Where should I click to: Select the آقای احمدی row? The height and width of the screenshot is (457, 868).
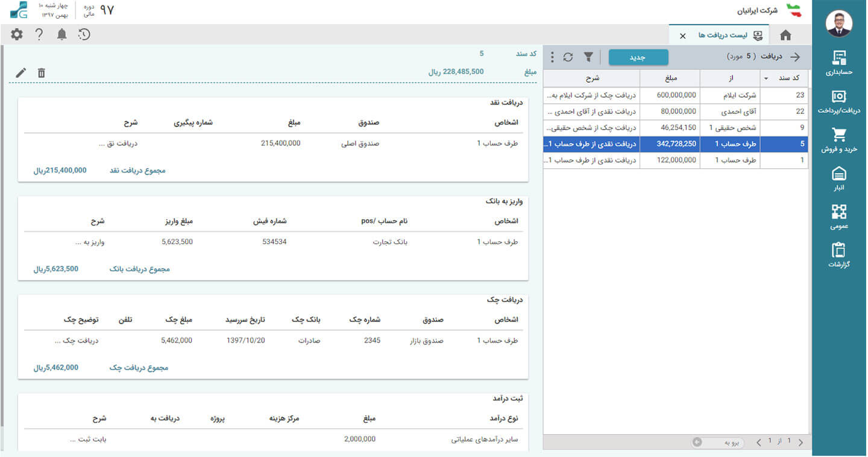(x=676, y=112)
